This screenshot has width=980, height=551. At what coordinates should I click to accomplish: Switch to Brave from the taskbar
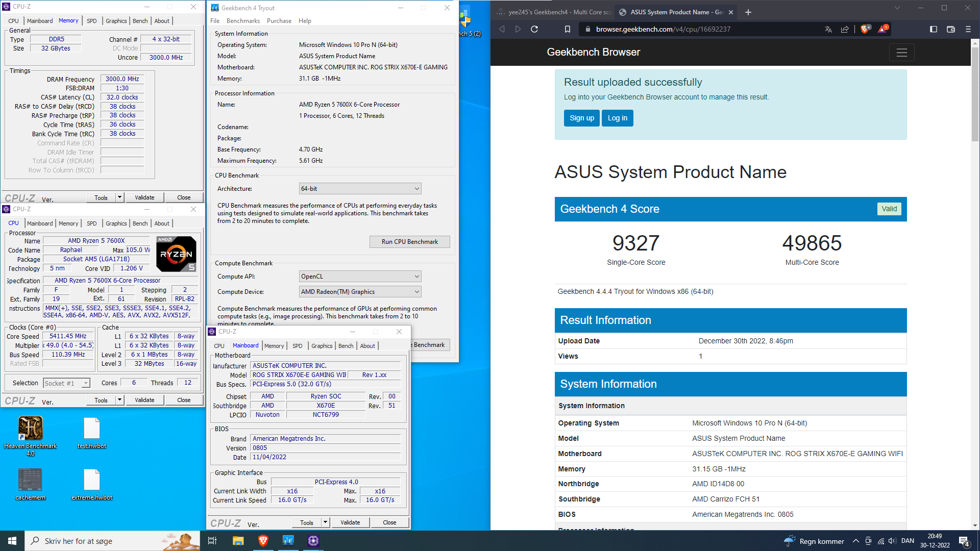(x=263, y=541)
